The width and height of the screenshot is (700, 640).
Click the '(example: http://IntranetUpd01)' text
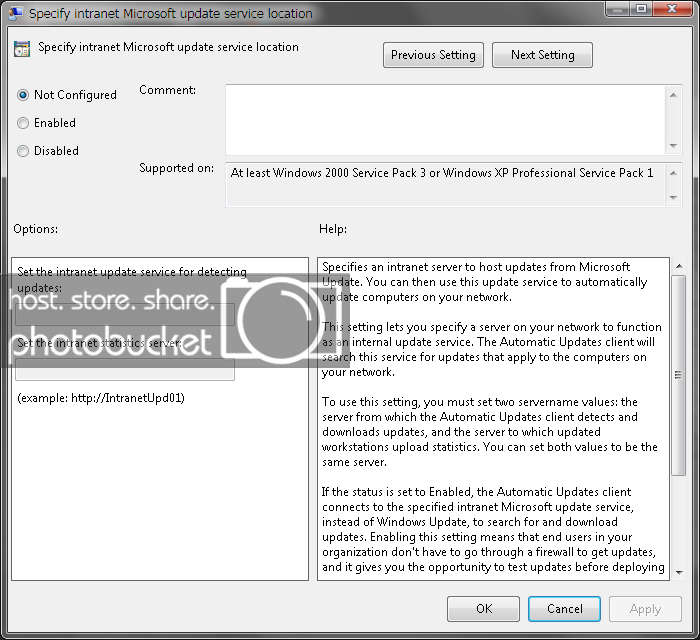point(101,398)
